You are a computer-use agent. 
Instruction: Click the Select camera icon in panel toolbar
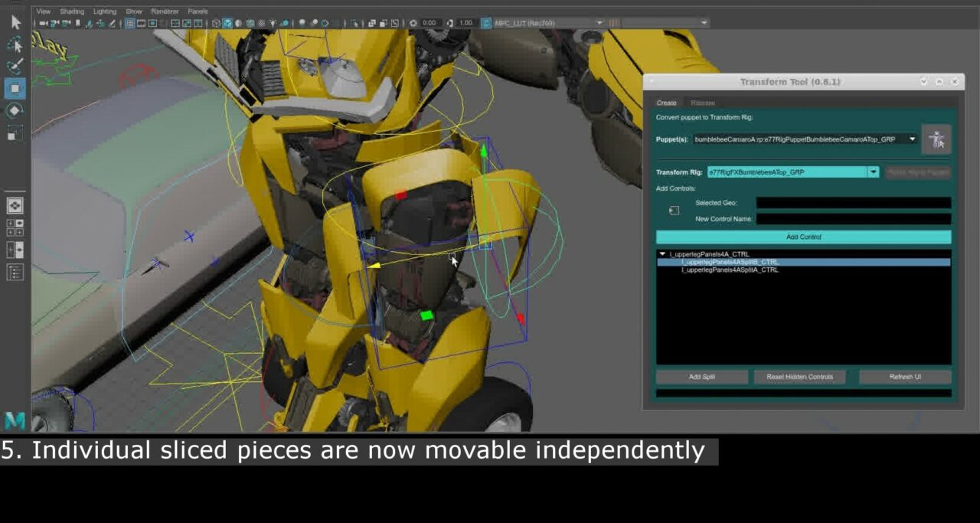click(43, 23)
